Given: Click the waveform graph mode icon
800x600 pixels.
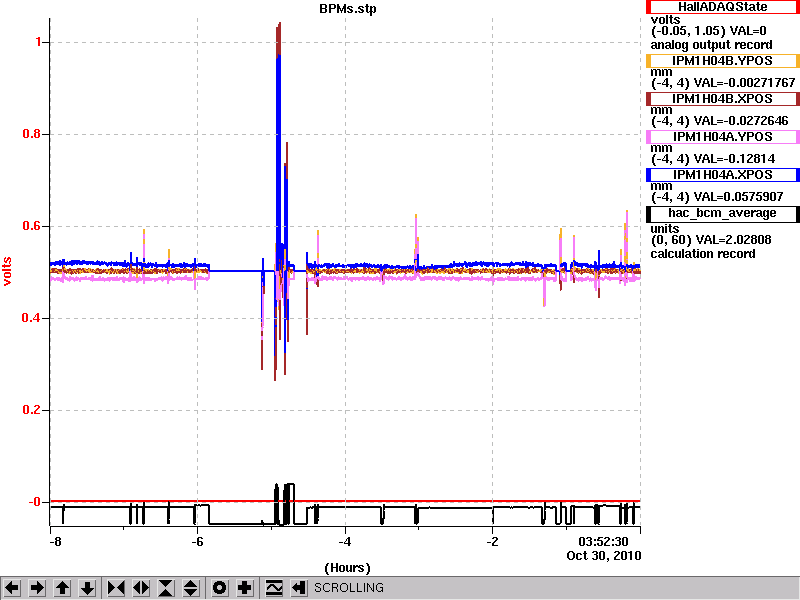Looking at the screenshot, I should [274, 588].
